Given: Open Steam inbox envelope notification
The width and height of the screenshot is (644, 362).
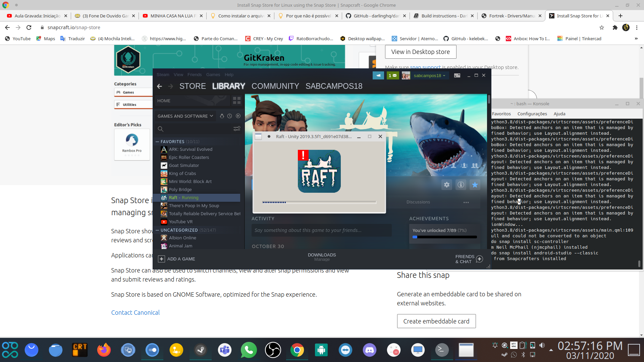Looking at the screenshot, I should tap(392, 75).
